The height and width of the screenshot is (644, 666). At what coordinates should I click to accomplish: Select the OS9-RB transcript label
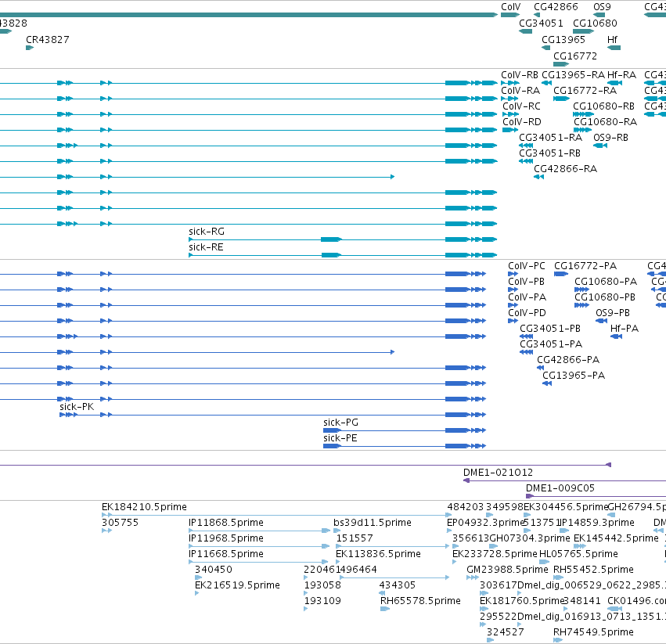pos(610,137)
